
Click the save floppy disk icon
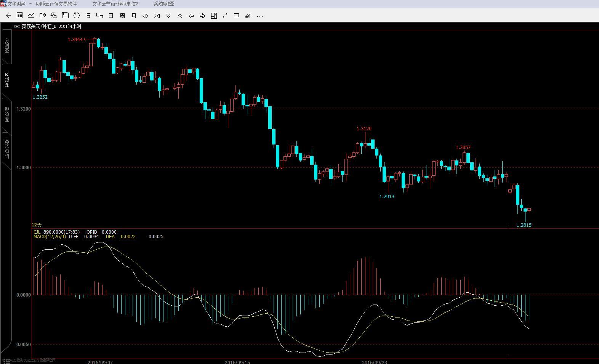65,16
